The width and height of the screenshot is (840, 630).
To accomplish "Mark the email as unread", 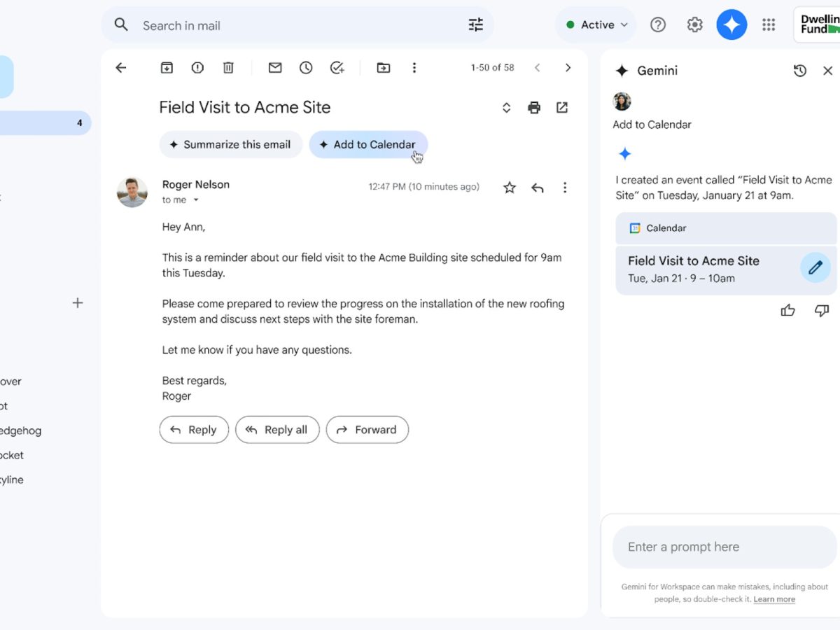I will pyautogui.click(x=275, y=68).
